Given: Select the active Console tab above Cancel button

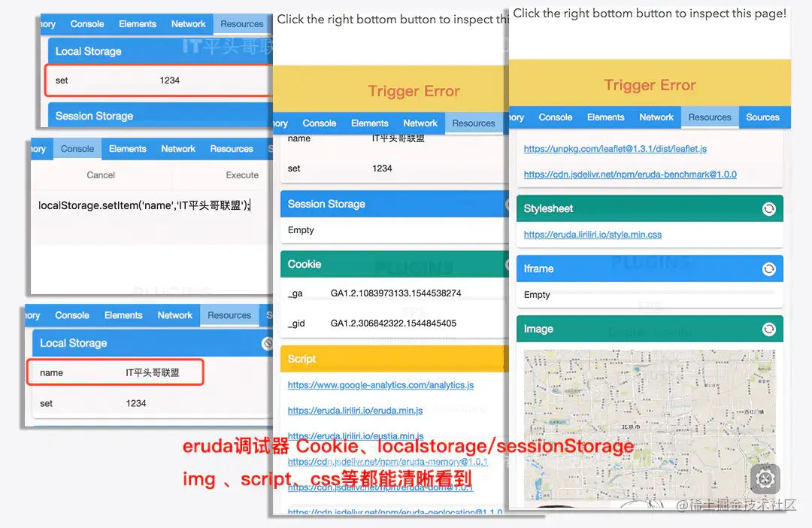Looking at the screenshot, I should (77, 149).
